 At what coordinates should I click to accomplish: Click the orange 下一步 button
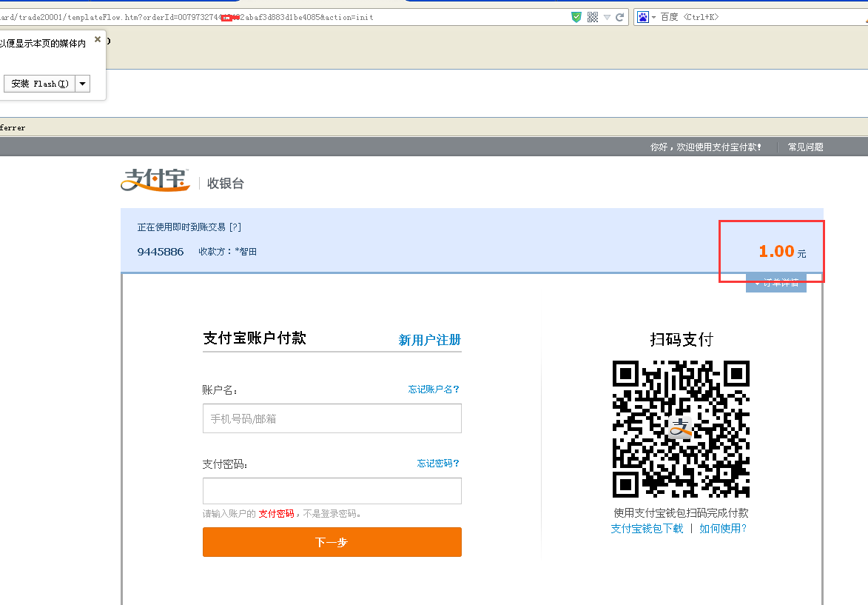[x=332, y=542]
